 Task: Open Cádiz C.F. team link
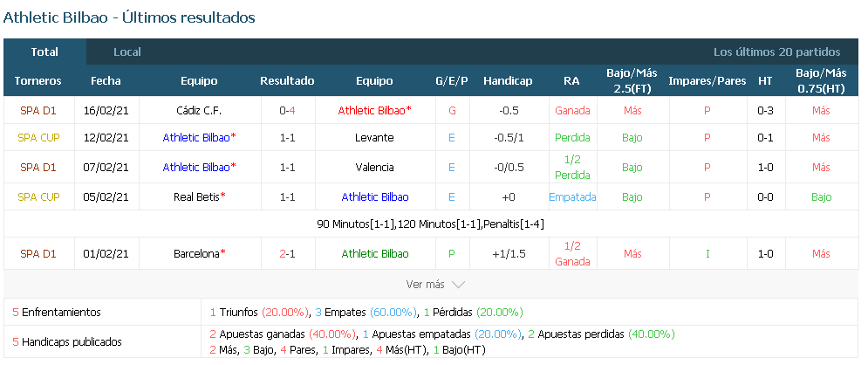point(199,111)
